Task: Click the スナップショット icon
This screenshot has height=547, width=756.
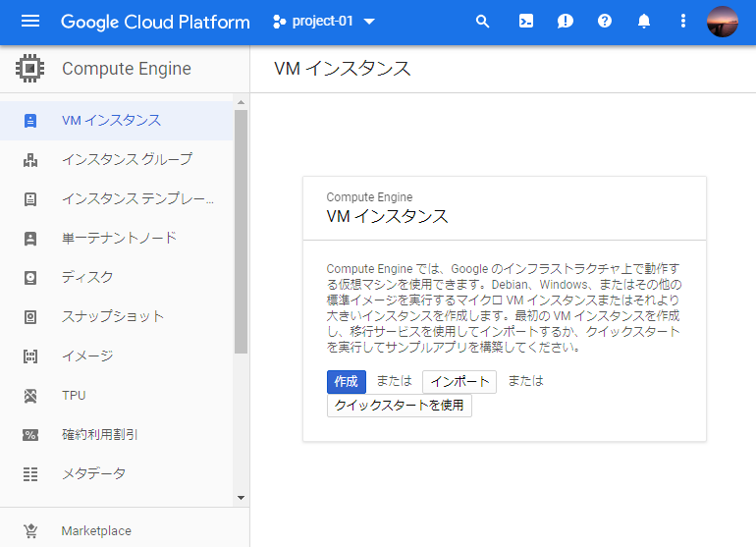Action: pyautogui.click(x=30, y=317)
